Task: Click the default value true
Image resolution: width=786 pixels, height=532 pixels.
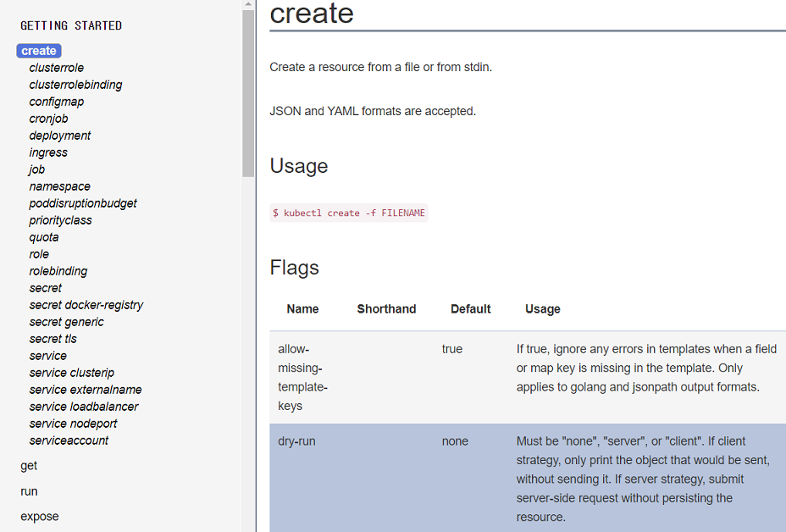Action: point(452,349)
